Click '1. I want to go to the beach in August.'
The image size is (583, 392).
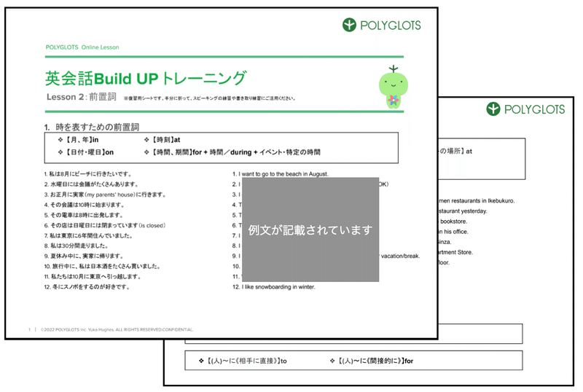(x=281, y=173)
